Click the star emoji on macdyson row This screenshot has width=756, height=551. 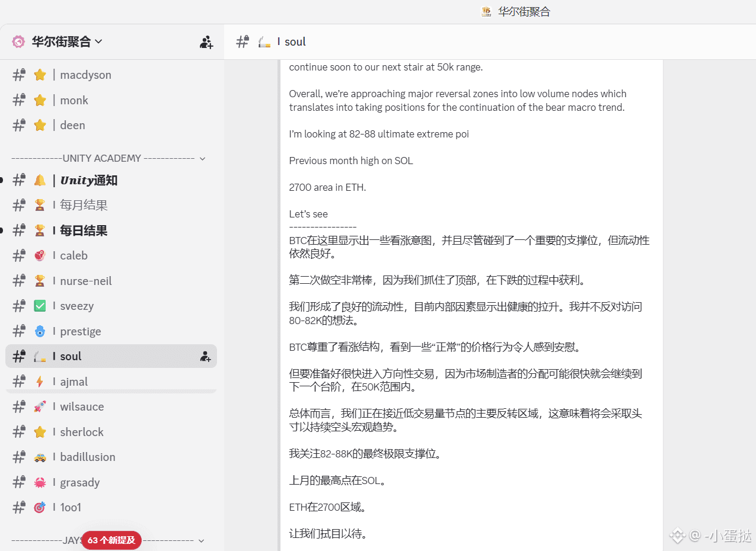coord(40,75)
